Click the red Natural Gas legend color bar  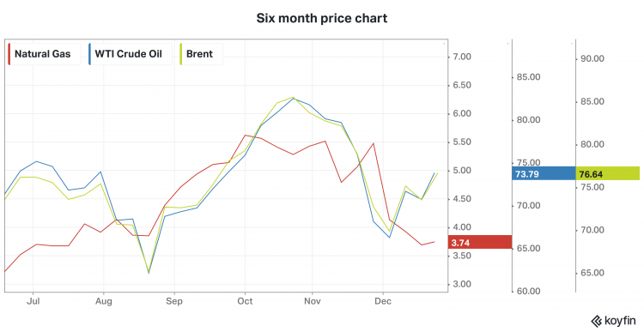pos(9,54)
